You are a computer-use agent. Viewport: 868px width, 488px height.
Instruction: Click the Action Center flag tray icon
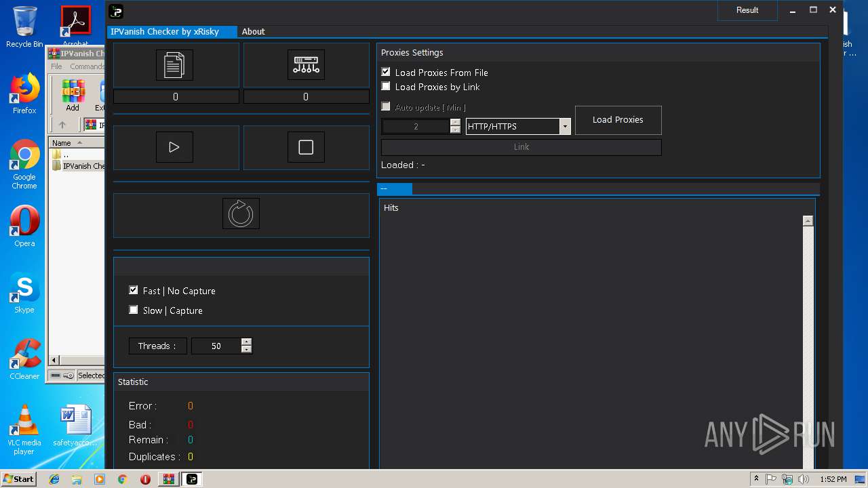pos(771,479)
